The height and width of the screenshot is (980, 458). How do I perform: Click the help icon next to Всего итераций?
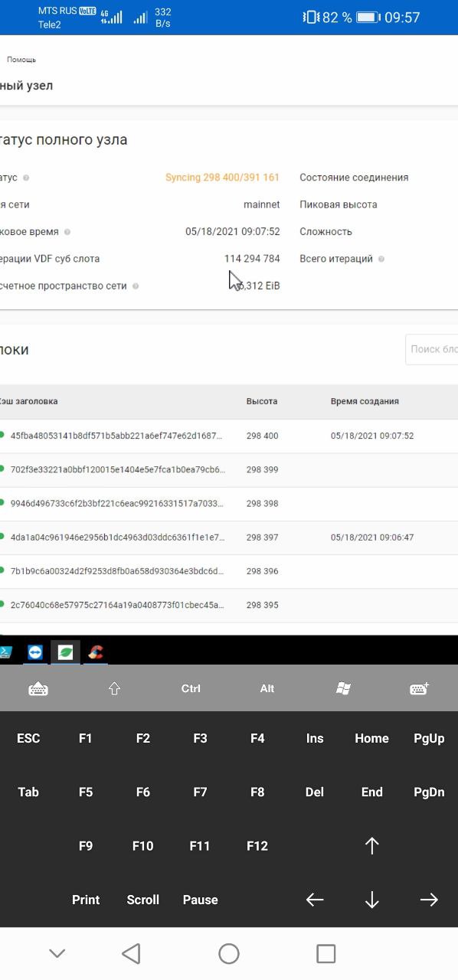(381, 259)
